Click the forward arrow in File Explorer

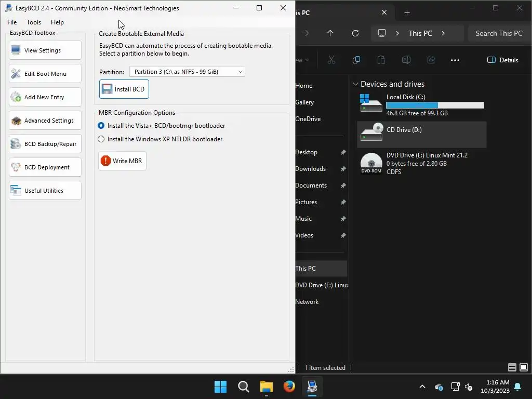[x=305, y=33]
